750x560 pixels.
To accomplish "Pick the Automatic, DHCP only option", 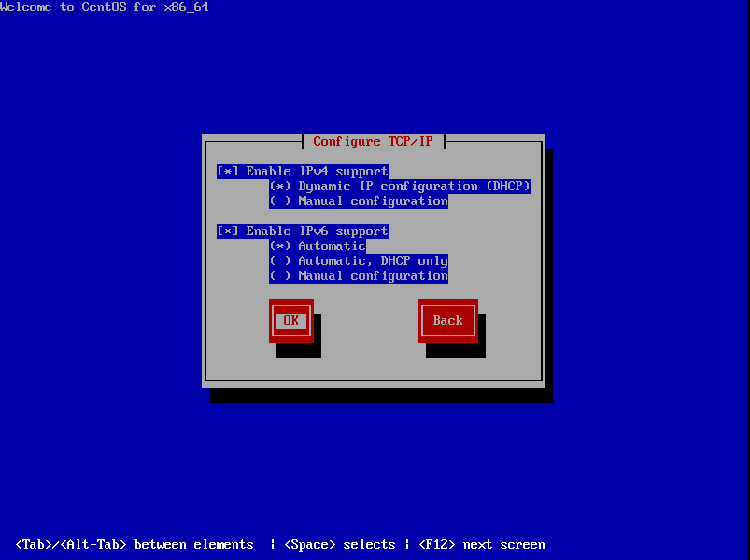I will point(359,261).
